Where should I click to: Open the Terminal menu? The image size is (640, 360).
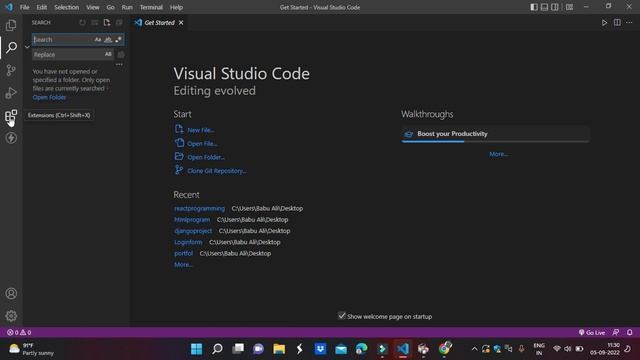[151, 7]
